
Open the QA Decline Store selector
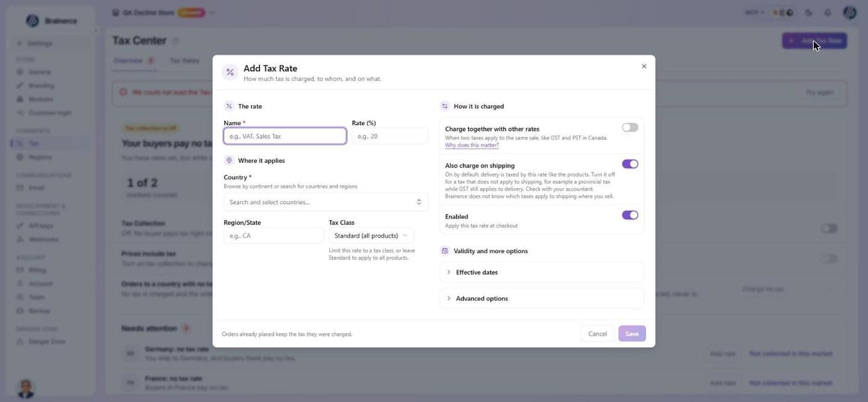click(163, 13)
